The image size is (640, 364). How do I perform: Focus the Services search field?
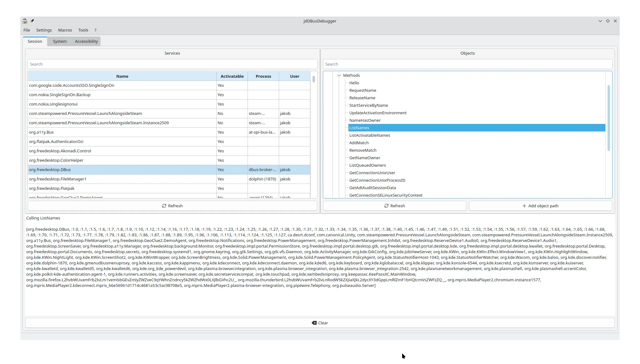(172, 64)
